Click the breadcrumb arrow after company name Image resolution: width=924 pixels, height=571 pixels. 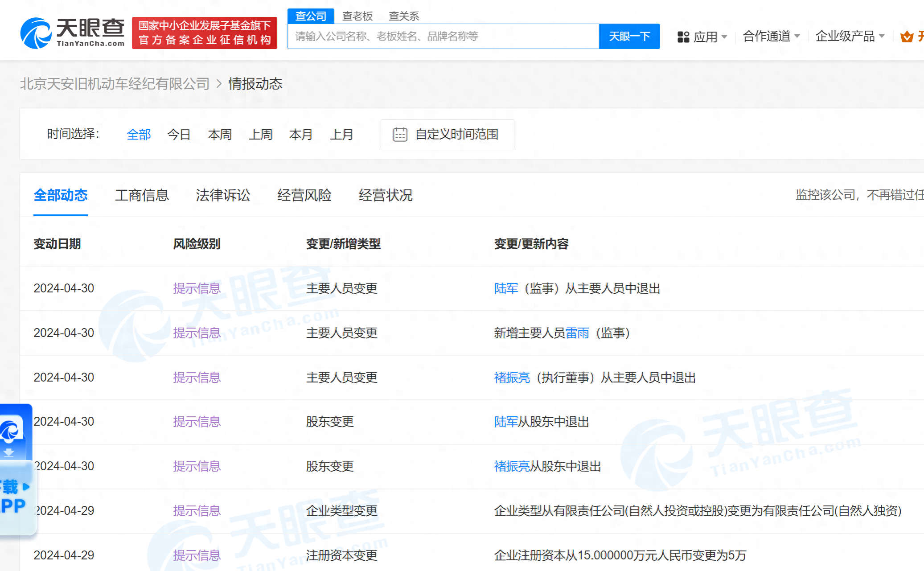click(x=219, y=84)
